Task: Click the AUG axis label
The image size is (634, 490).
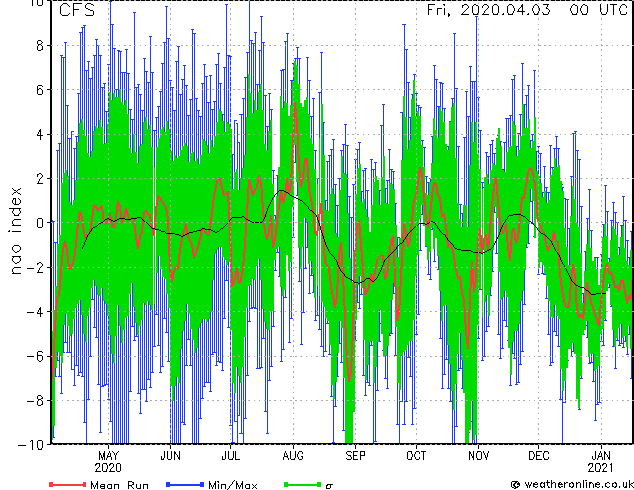Action: click(x=293, y=456)
